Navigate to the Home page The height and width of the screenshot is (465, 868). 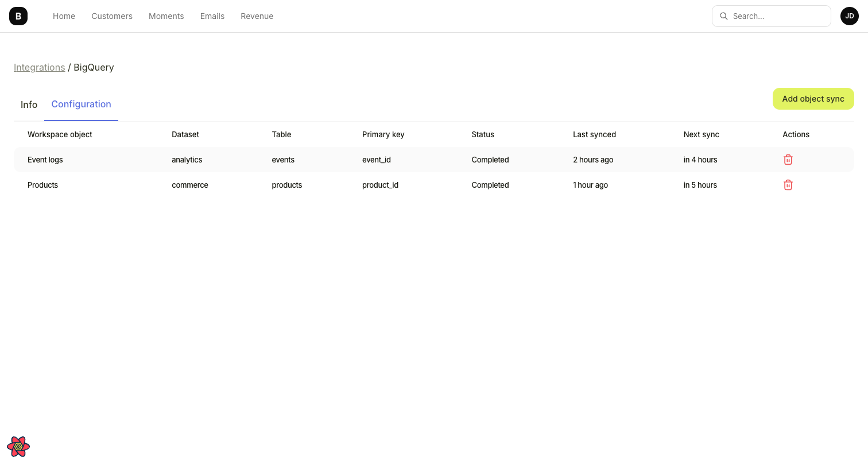coord(64,15)
